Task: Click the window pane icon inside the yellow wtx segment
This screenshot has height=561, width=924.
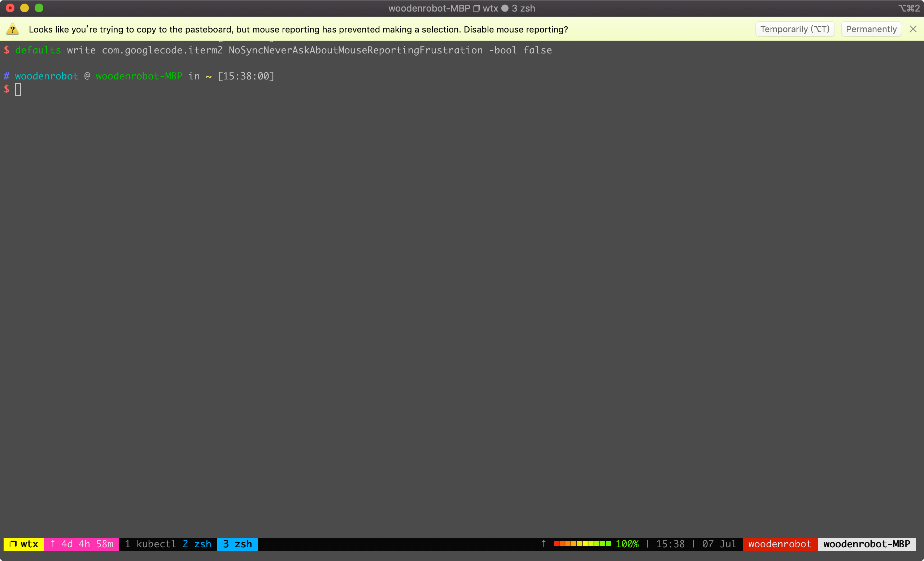Action: point(13,544)
